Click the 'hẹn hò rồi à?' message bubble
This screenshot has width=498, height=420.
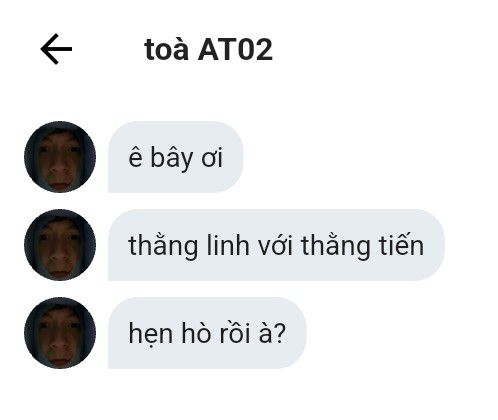click(x=207, y=333)
